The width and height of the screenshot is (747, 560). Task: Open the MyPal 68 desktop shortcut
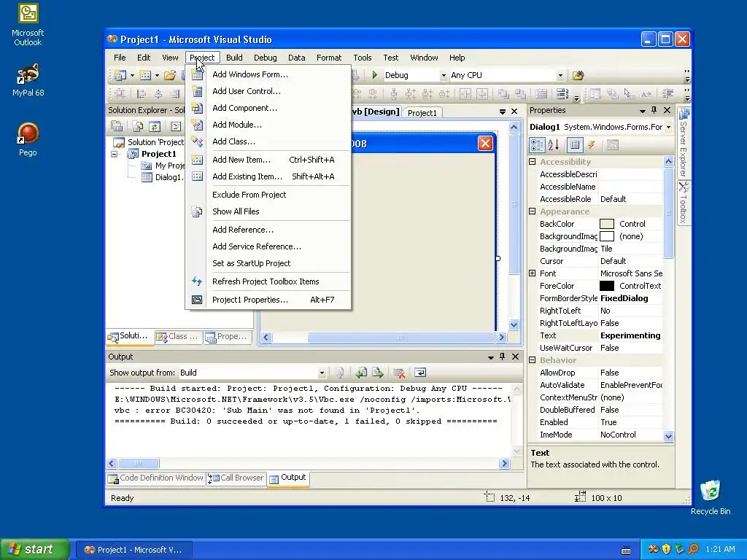click(x=28, y=80)
